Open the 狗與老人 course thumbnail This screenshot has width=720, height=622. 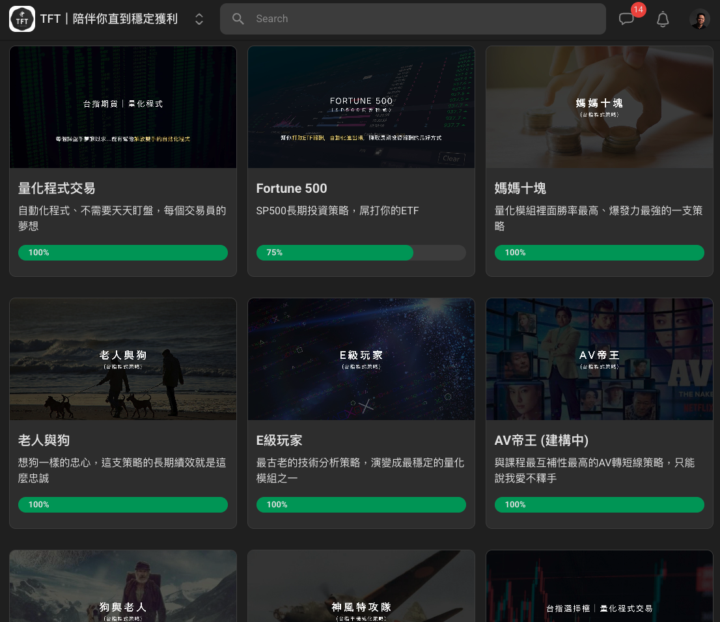[123, 586]
